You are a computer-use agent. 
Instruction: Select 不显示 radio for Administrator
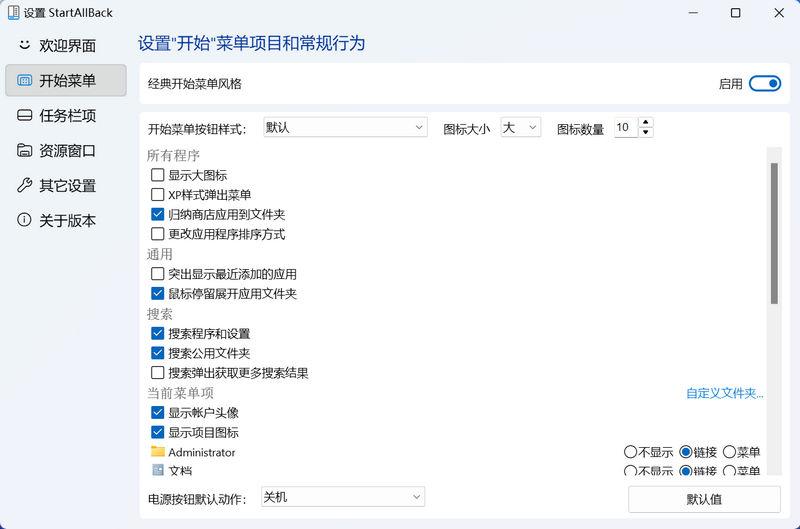[x=630, y=452]
